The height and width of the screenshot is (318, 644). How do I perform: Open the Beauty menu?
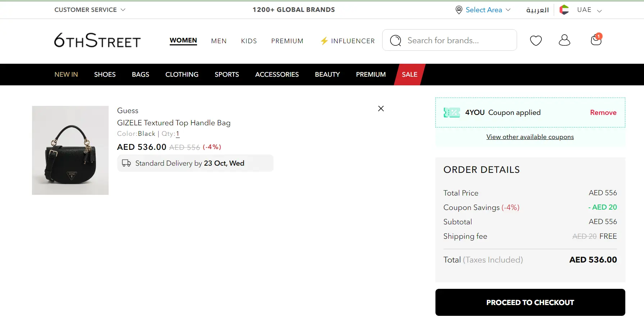(x=328, y=75)
